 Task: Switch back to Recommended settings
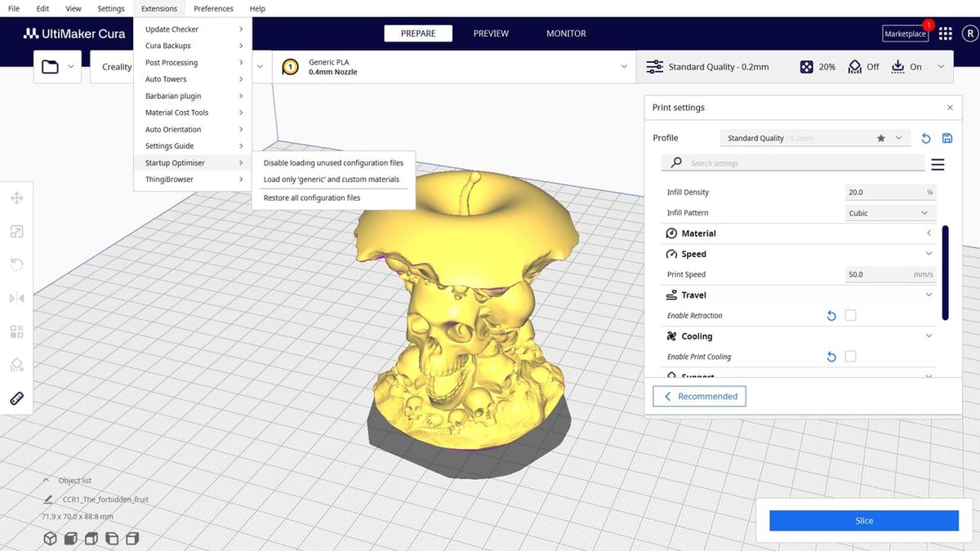(x=700, y=397)
